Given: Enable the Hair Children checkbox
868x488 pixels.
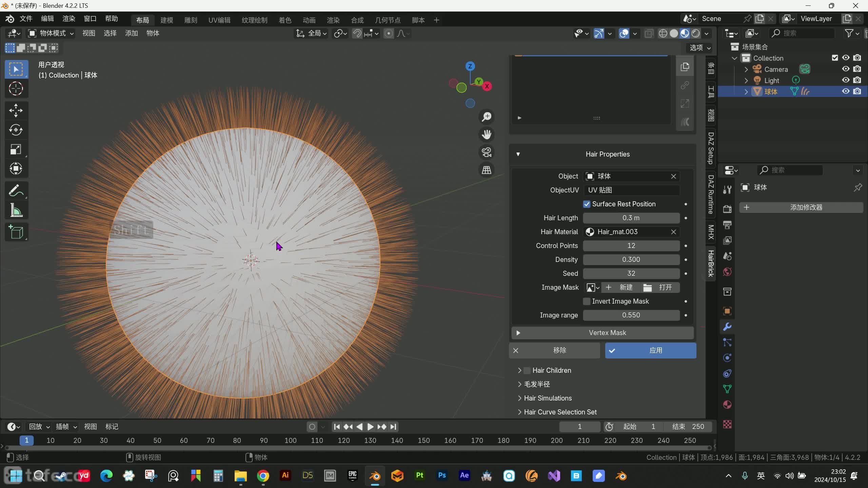Looking at the screenshot, I should pos(527,370).
